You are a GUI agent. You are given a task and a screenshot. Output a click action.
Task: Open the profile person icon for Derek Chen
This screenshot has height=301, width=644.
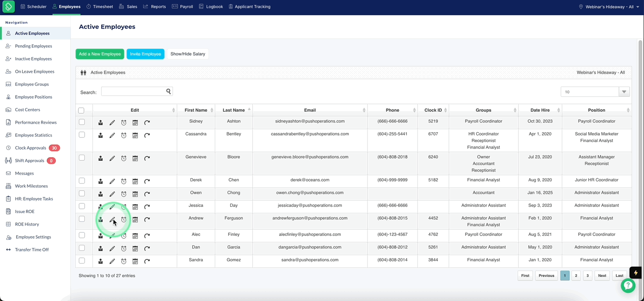tap(101, 181)
